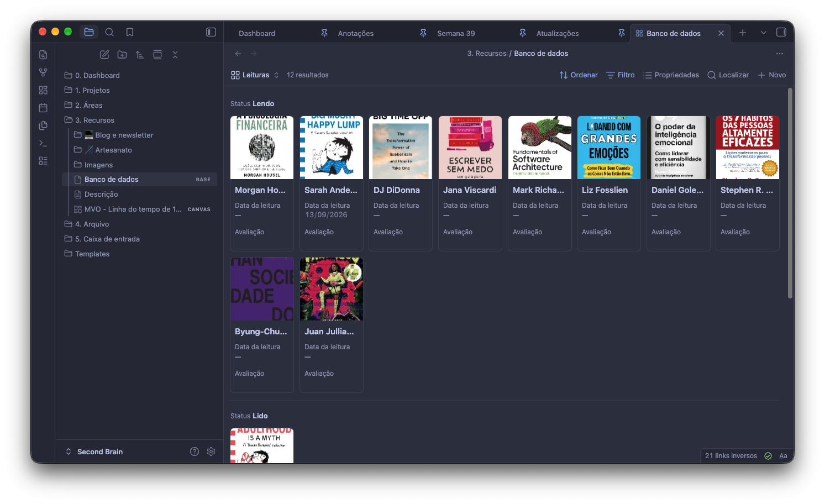Unpin the Dashboard tab via its pin icon
The height and width of the screenshot is (504, 825).
[x=324, y=33]
